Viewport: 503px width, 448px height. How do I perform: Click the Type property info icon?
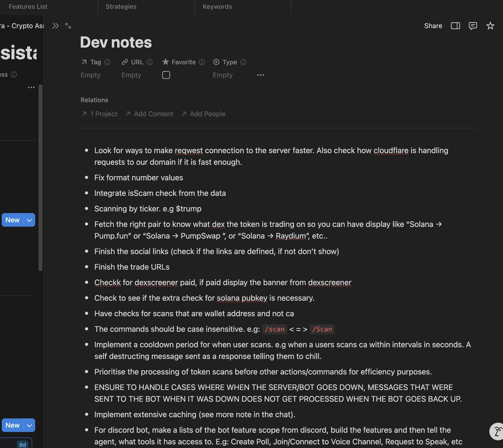click(x=243, y=62)
